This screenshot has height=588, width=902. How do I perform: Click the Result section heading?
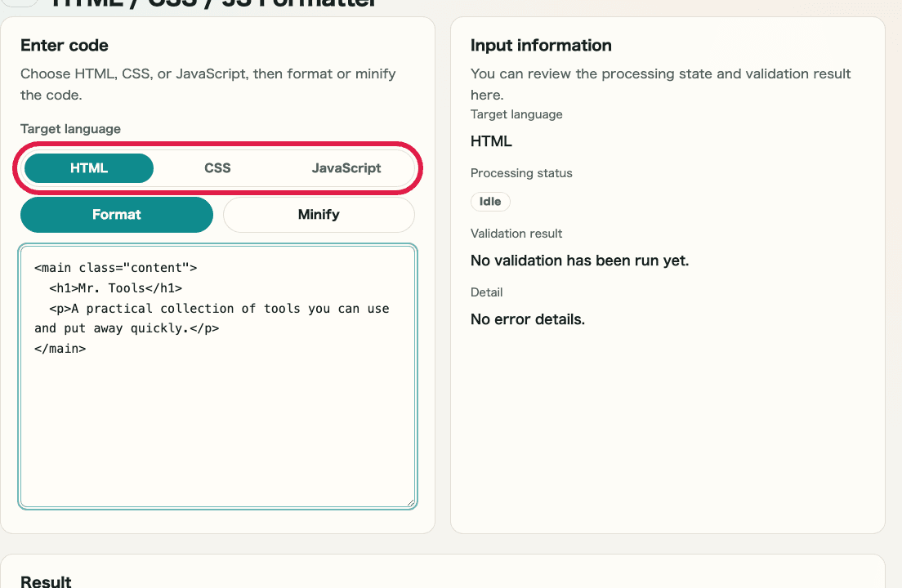pos(45,581)
